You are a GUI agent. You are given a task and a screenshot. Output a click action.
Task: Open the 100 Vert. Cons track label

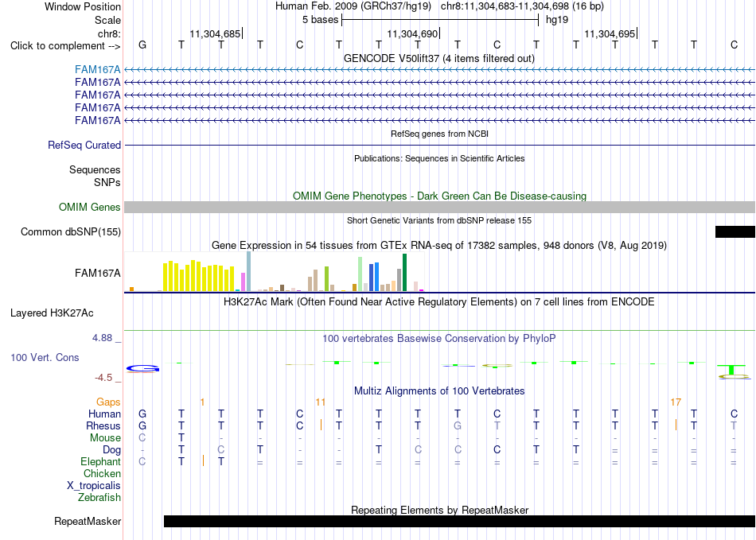pyautogui.click(x=45, y=357)
